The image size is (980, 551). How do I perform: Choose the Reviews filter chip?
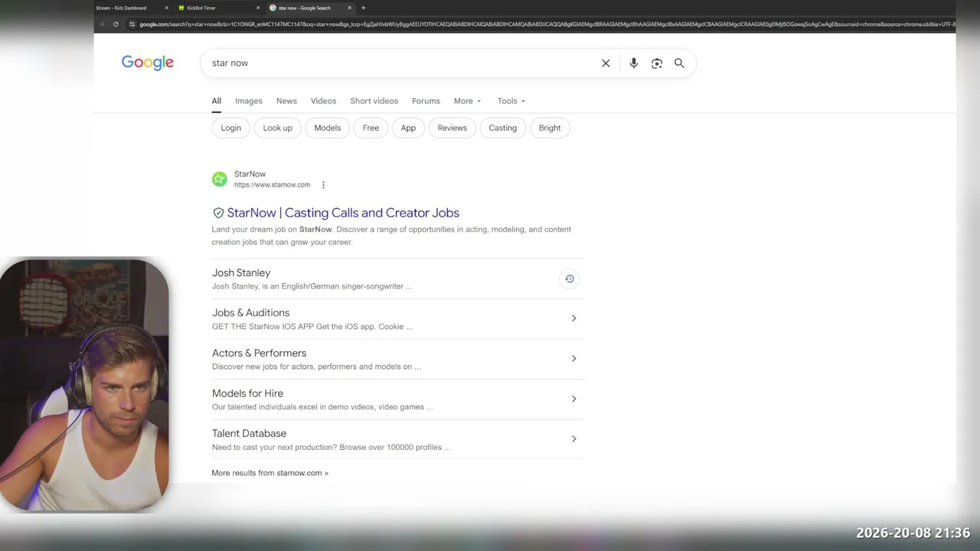click(452, 128)
